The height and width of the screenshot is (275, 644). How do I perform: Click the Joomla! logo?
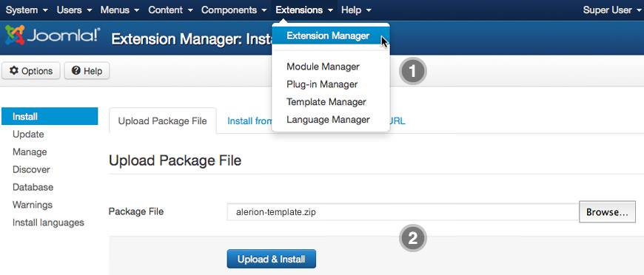(52, 36)
